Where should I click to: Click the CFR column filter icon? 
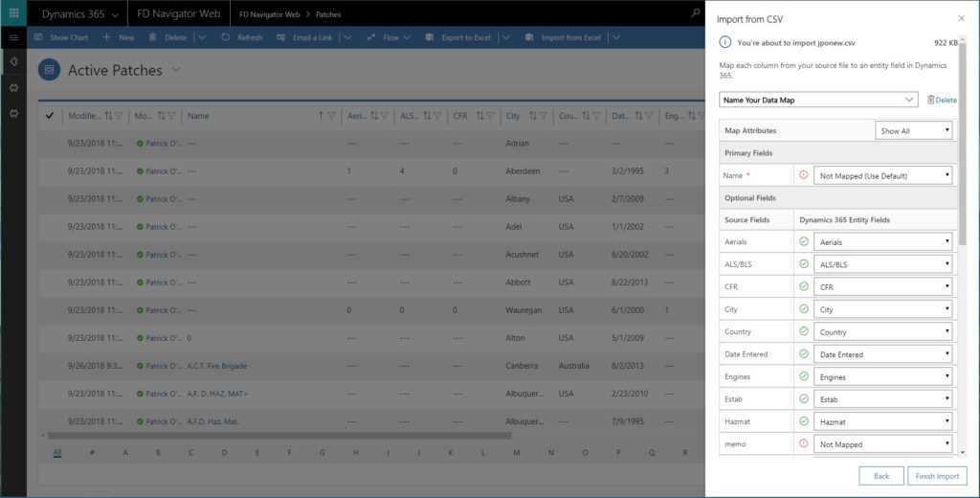point(490,116)
